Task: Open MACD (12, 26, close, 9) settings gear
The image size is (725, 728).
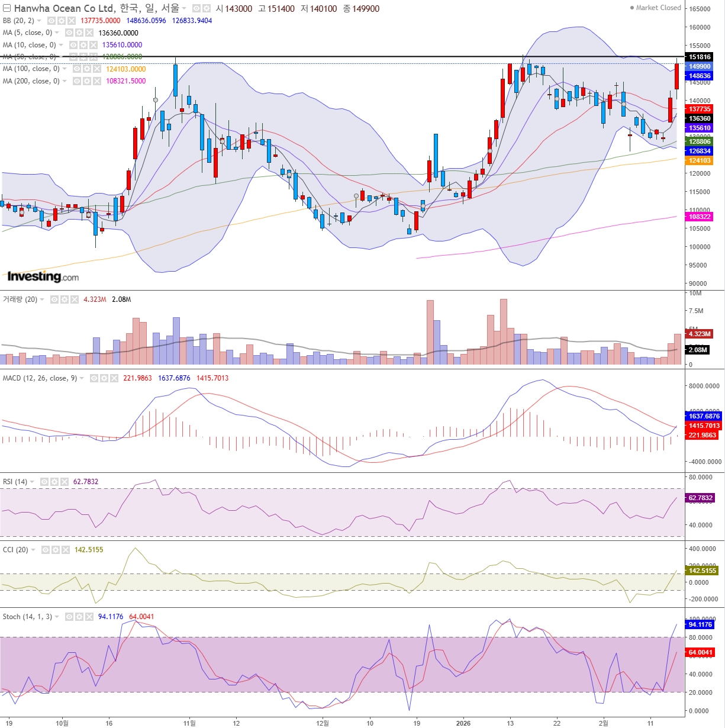Action: (104, 378)
